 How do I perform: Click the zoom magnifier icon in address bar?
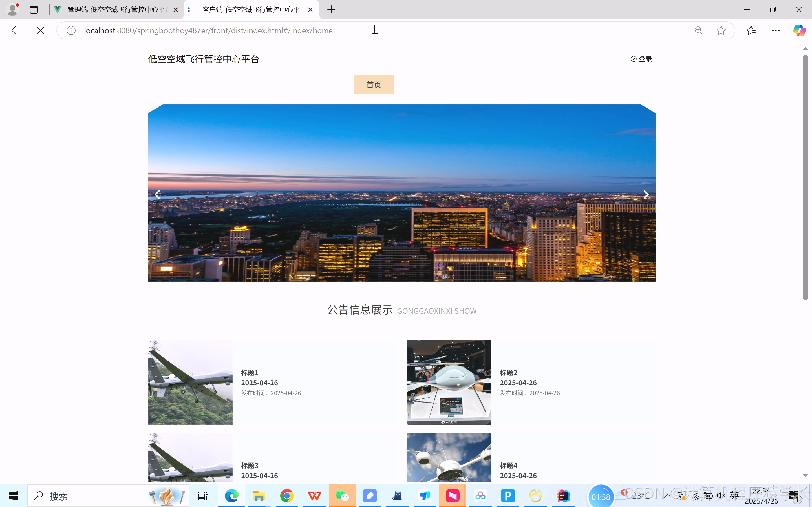699,30
